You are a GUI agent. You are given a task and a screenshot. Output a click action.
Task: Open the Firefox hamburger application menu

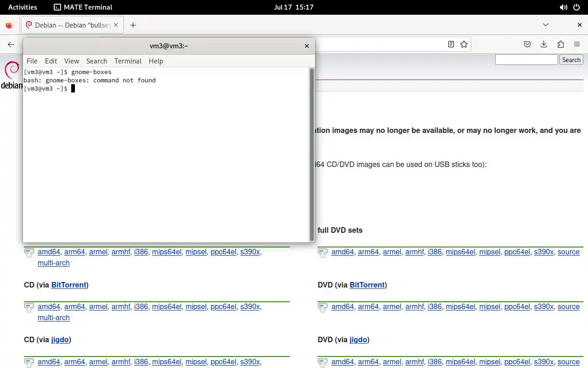point(577,44)
